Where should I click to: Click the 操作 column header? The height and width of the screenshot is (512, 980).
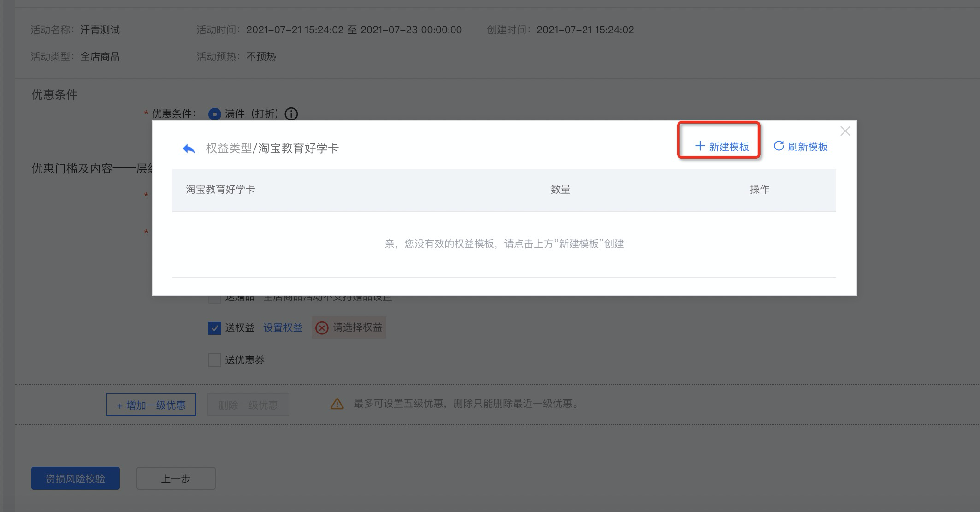click(x=760, y=190)
